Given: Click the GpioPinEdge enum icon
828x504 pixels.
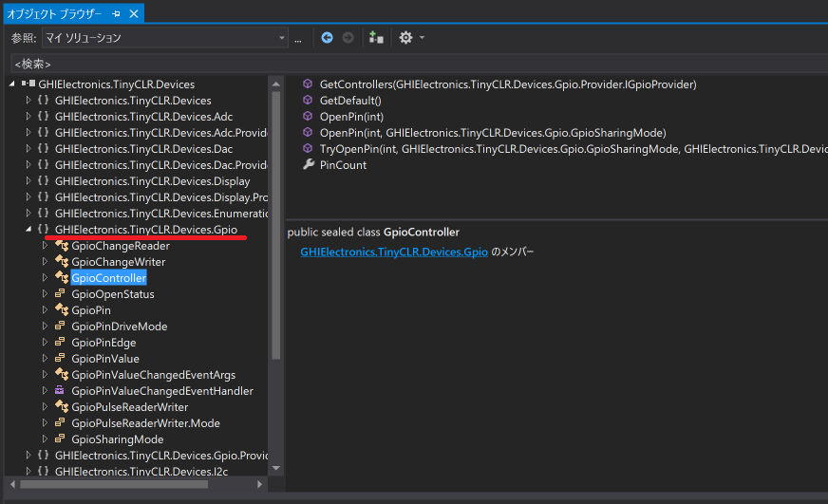Looking at the screenshot, I should pyautogui.click(x=60, y=342).
